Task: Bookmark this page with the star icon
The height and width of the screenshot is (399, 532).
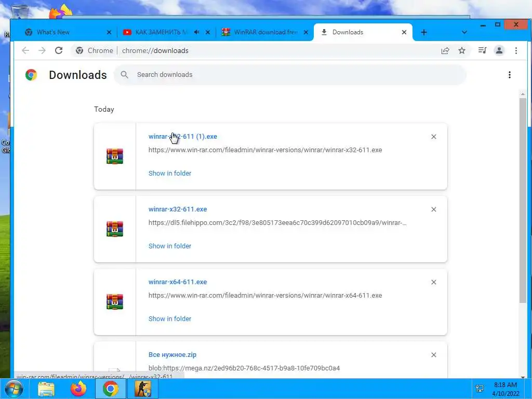Action: tap(462, 50)
